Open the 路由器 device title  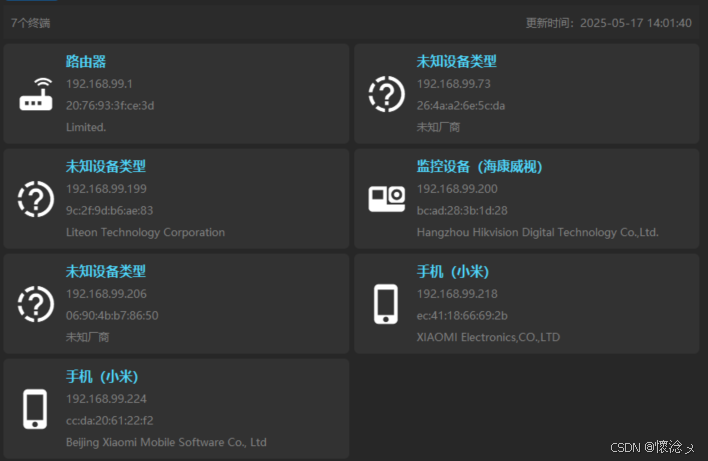coord(86,61)
